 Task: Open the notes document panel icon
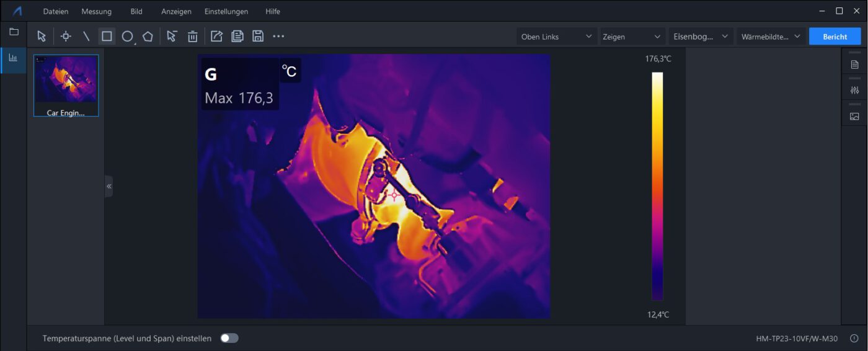(854, 64)
